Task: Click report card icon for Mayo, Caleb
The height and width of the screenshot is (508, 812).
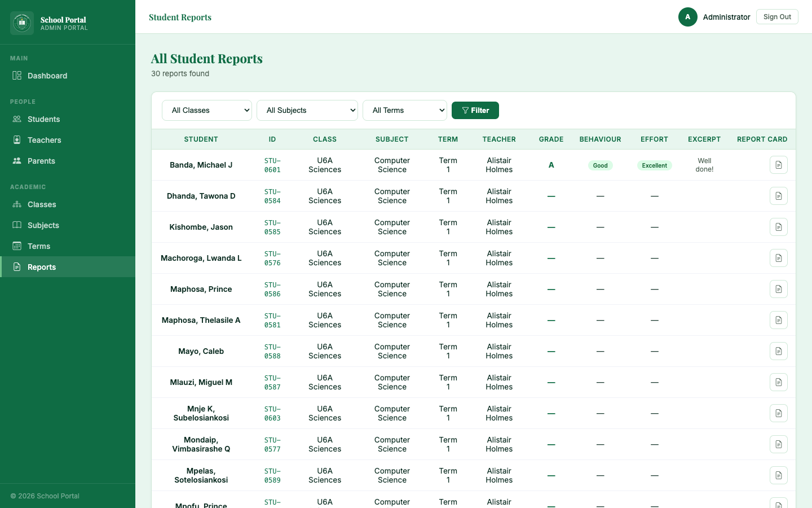Action: click(778, 351)
